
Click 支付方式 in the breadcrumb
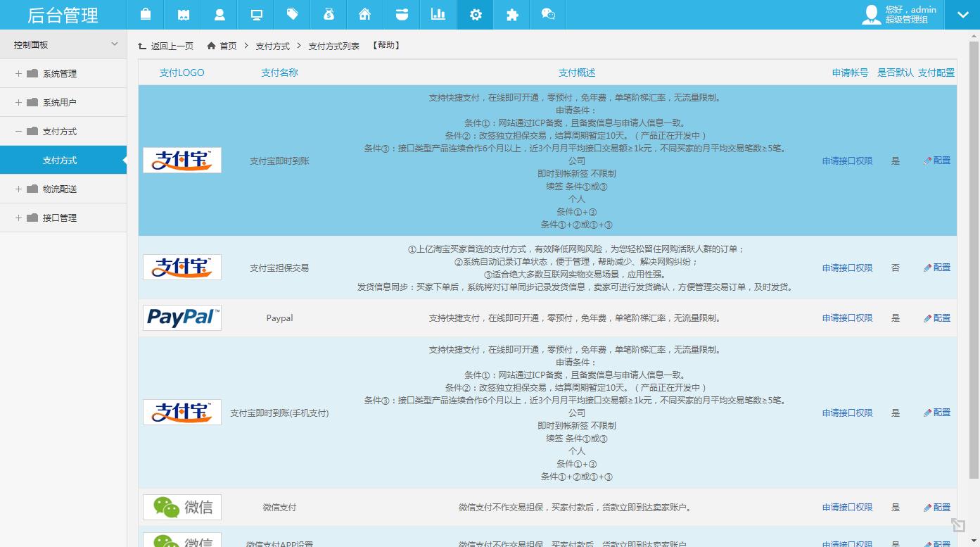click(x=272, y=46)
